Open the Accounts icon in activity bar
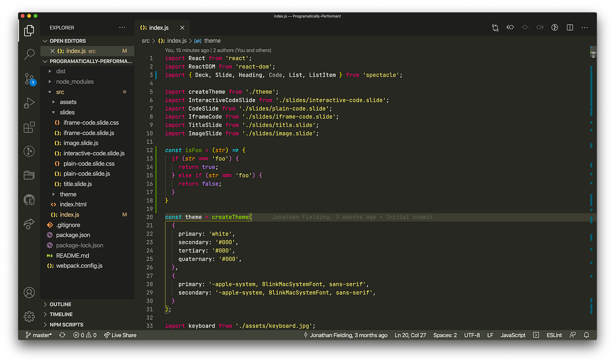The width and height of the screenshot is (615, 364). pos(29,292)
